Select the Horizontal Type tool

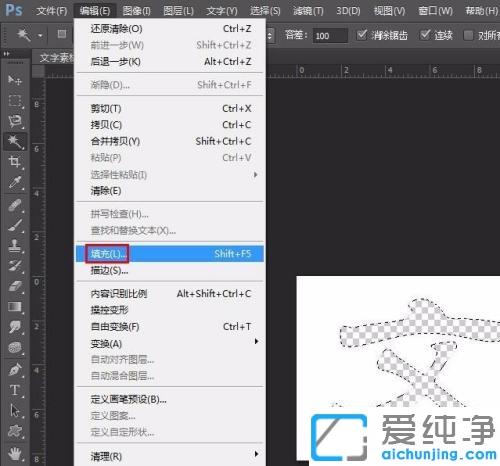point(15,390)
